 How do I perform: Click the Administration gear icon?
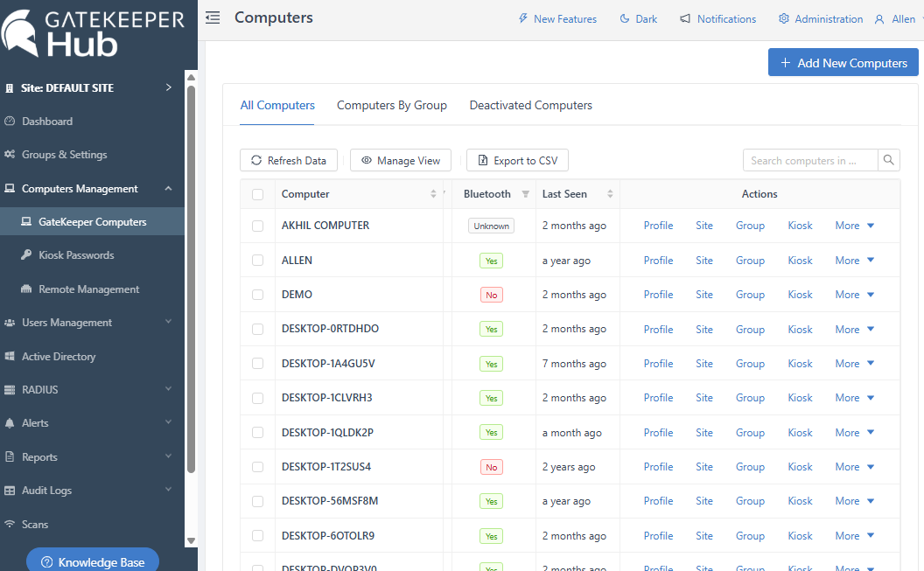[784, 19]
